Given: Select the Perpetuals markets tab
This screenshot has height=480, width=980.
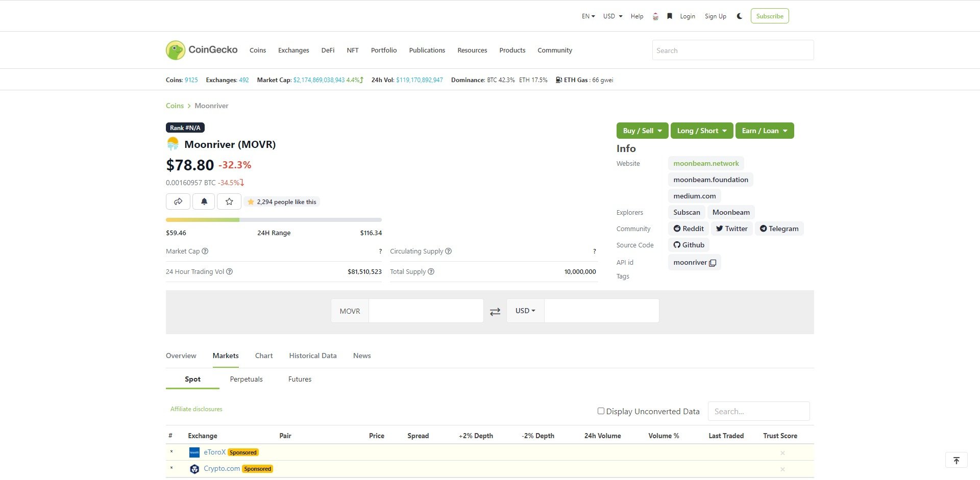Looking at the screenshot, I should [246, 379].
